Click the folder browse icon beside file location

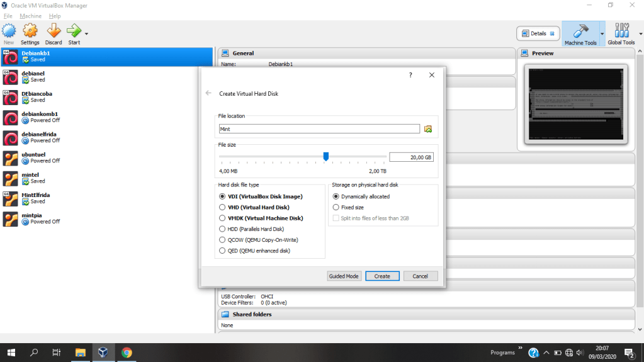point(428,129)
